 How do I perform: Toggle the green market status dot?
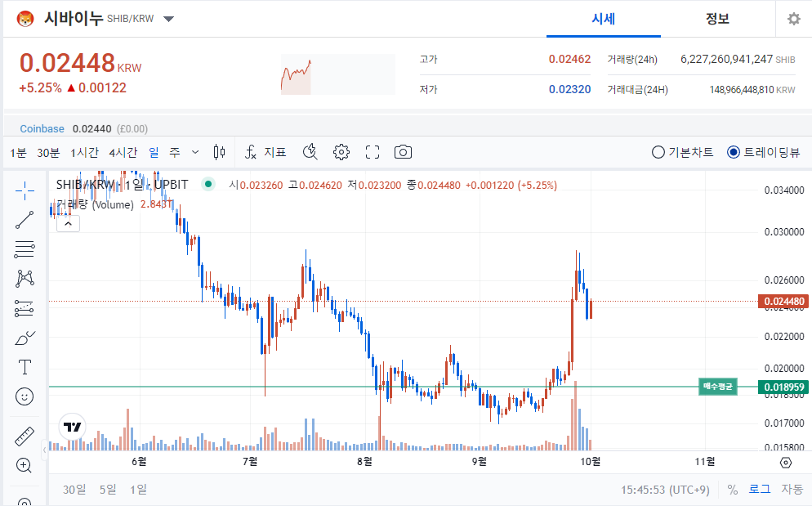(x=208, y=184)
